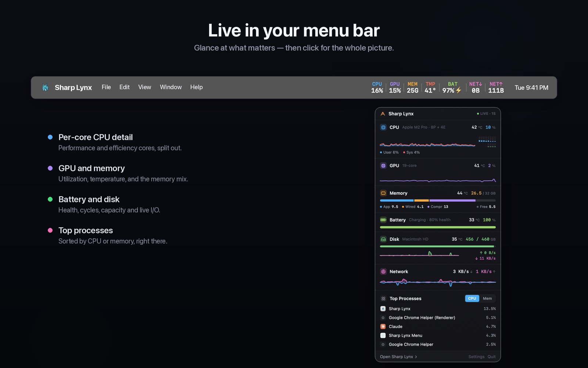Screen dimensions: 588x368
Task: Click the Sharp Lynx process icon
Action: [383, 309]
